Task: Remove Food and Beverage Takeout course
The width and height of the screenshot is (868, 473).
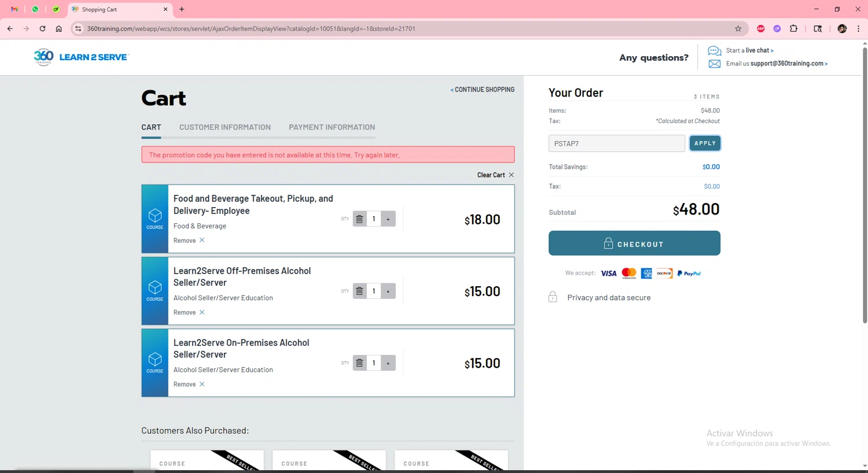Action: (x=189, y=241)
